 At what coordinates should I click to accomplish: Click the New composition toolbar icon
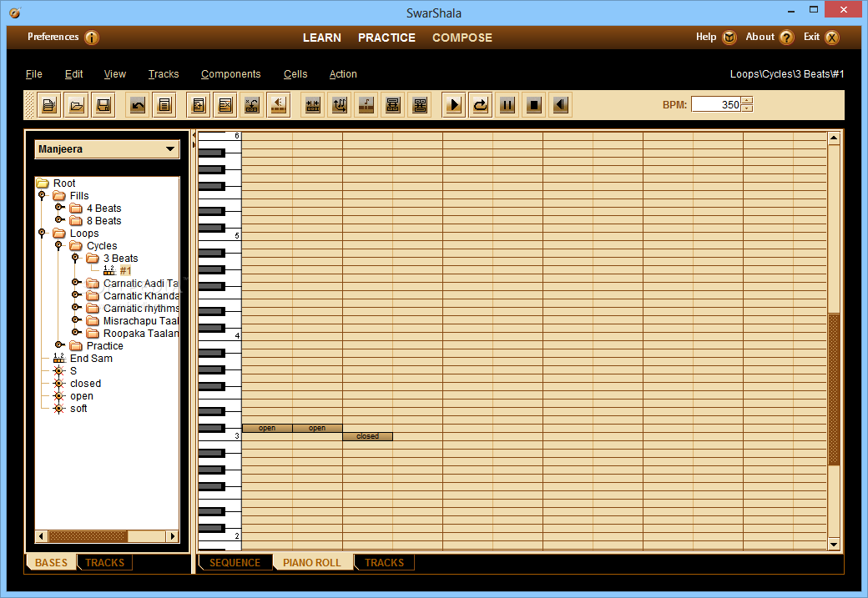click(49, 104)
